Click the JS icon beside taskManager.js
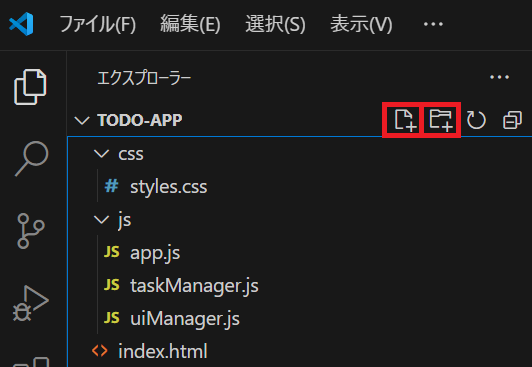The width and height of the screenshot is (532, 367). coord(112,285)
